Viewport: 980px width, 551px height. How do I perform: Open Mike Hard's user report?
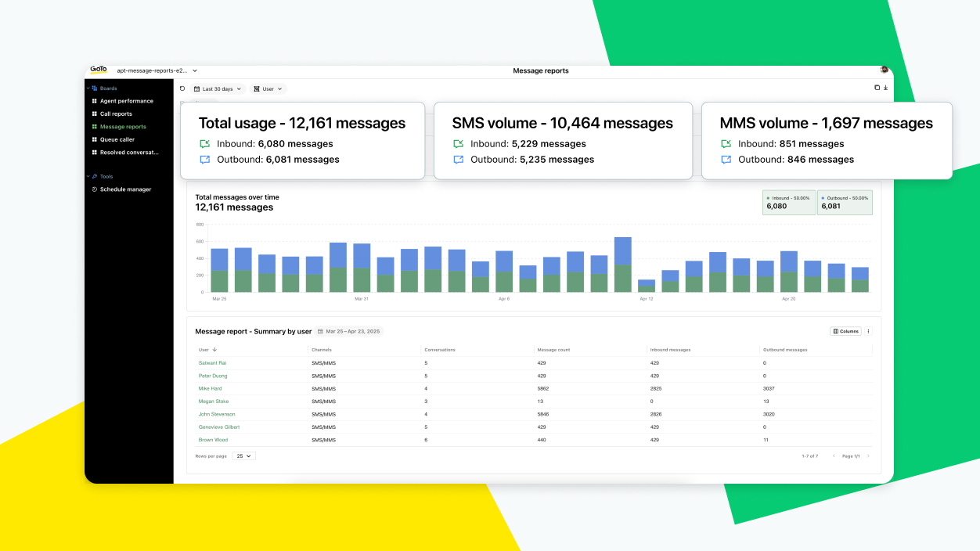tap(210, 388)
